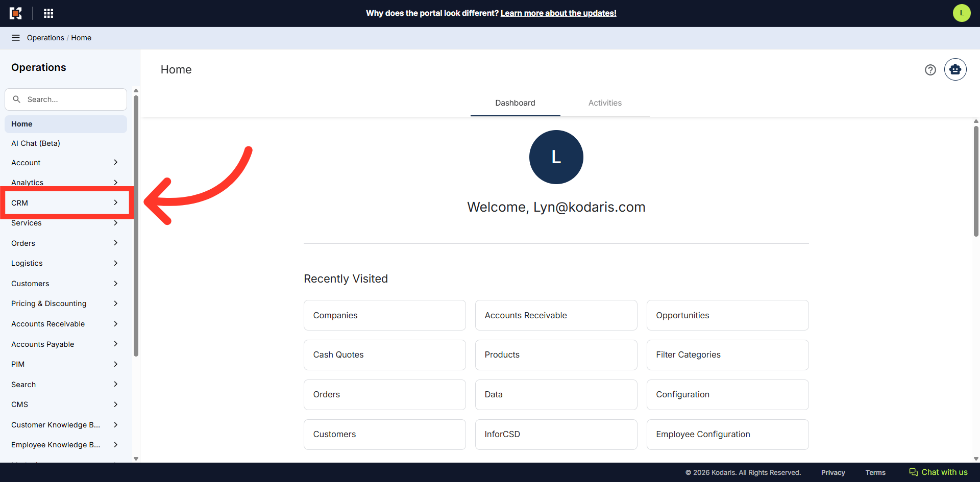The image size is (980, 482).
Task: Click the Operations breadcrumb link
Action: pos(45,38)
